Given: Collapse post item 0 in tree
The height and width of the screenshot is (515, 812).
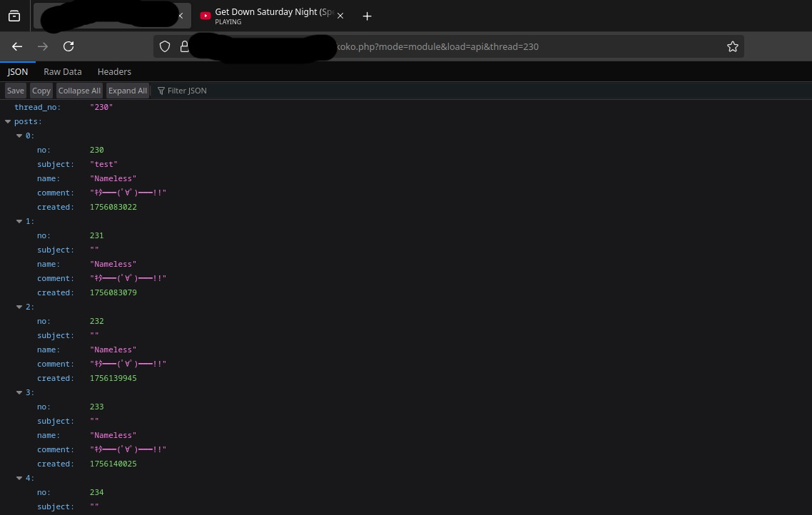Looking at the screenshot, I should click(19, 136).
